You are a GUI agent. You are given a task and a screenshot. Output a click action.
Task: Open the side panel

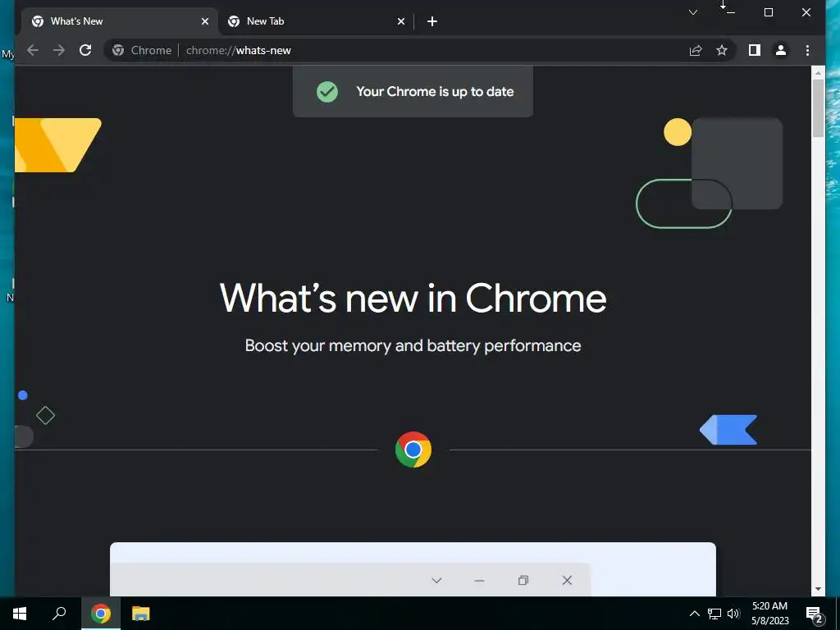point(755,50)
